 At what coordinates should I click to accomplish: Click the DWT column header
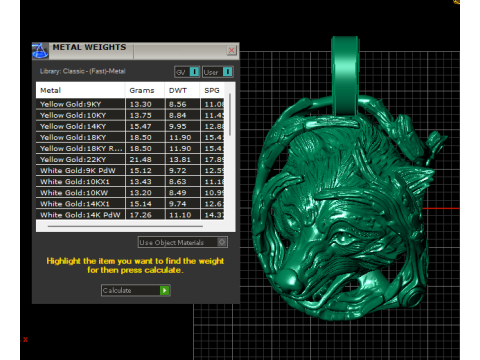(x=182, y=90)
